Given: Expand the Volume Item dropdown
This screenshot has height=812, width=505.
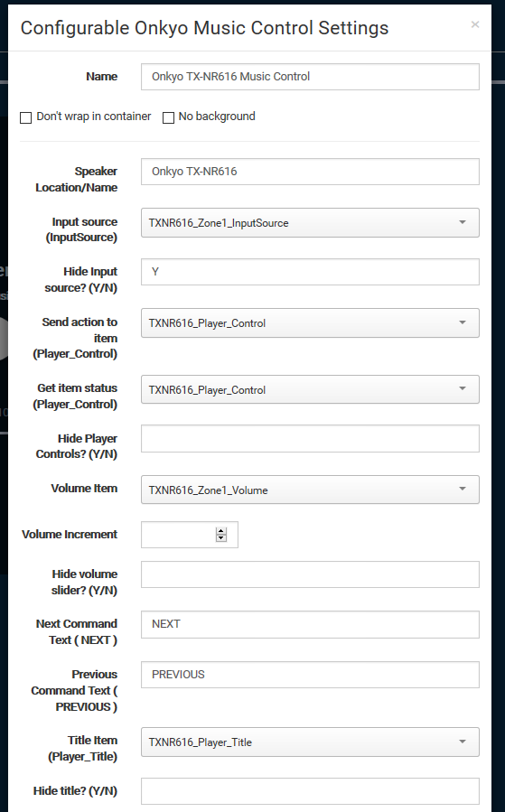Looking at the screenshot, I should point(310,490).
